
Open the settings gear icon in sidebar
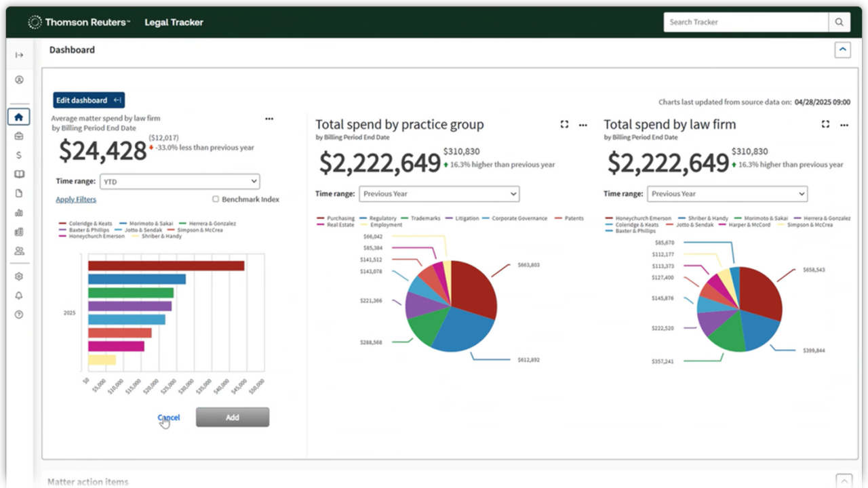[x=19, y=277]
